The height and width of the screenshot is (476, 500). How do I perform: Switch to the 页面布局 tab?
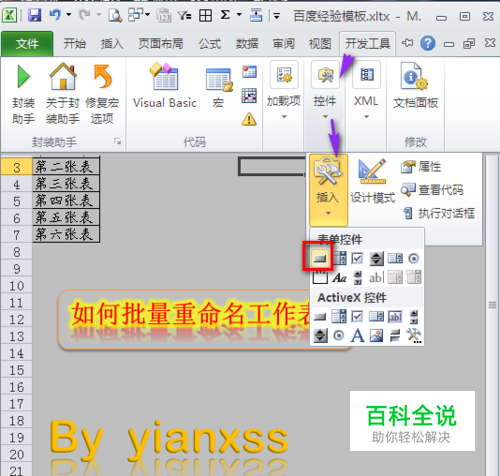pyautogui.click(x=161, y=44)
